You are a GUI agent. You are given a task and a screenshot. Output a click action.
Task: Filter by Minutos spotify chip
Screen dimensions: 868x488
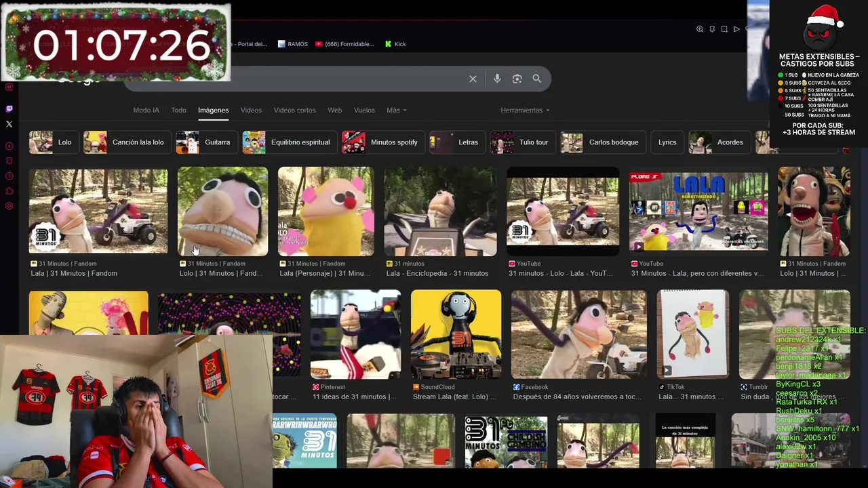(383, 142)
